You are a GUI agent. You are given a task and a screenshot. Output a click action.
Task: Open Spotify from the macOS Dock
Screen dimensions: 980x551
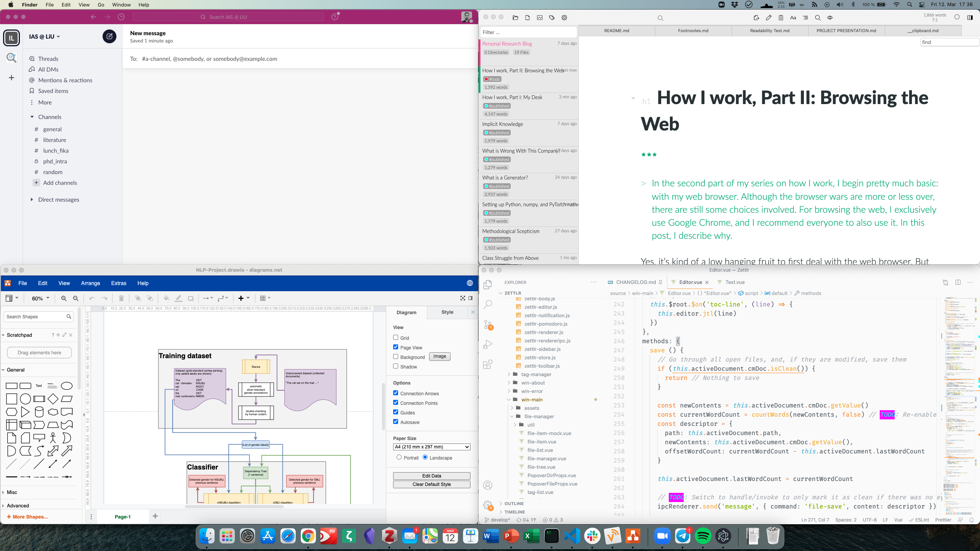coord(703,536)
